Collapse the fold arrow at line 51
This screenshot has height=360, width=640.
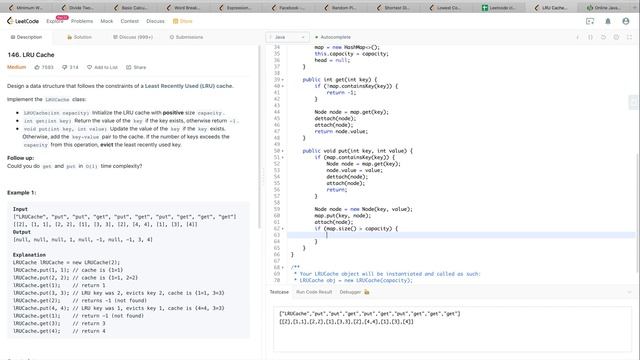click(282, 158)
